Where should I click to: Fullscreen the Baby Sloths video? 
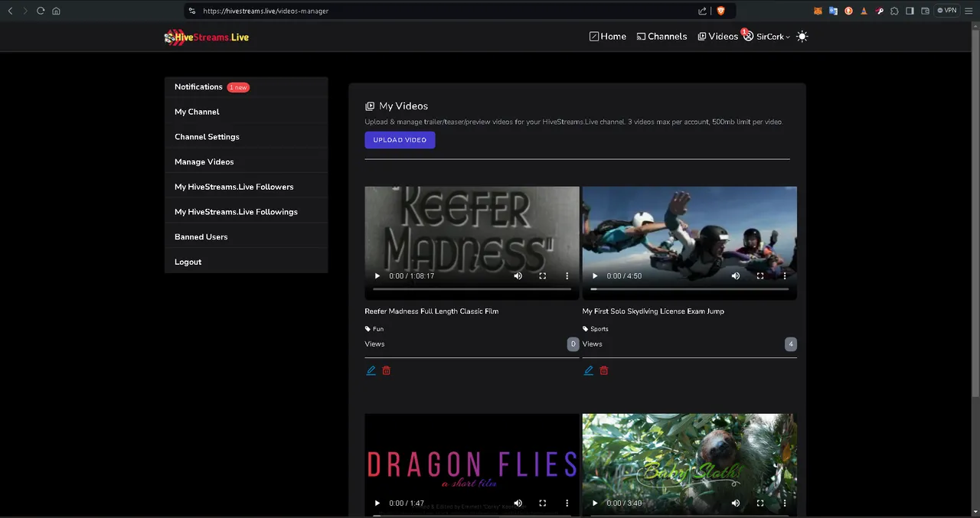coord(760,503)
